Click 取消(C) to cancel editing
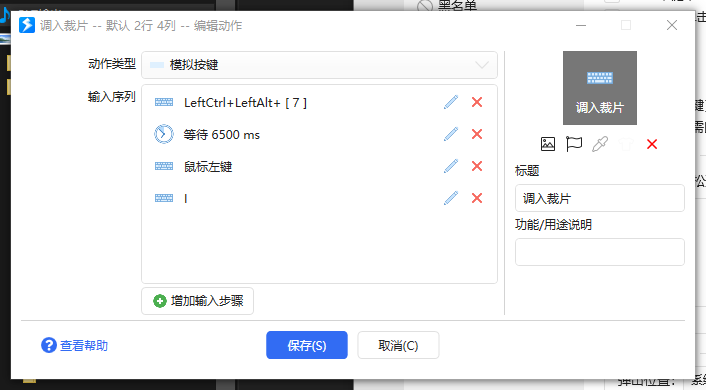 pyautogui.click(x=398, y=345)
